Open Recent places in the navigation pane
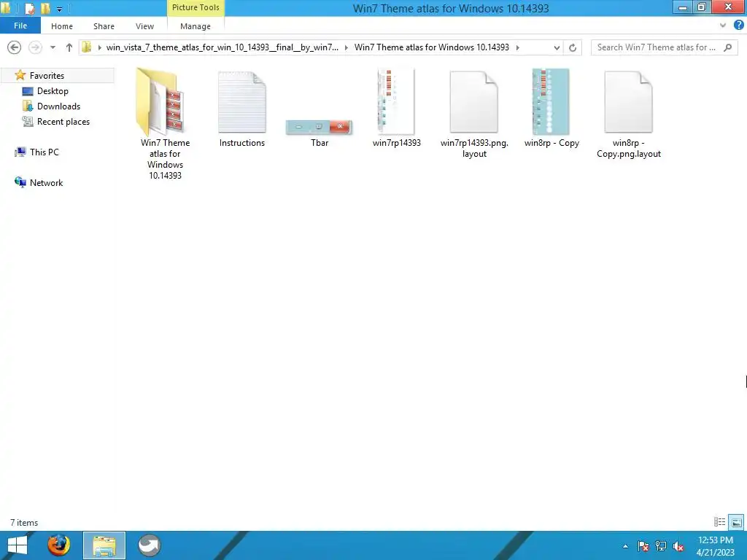This screenshot has width=747, height=560. (x=63, y=122)
